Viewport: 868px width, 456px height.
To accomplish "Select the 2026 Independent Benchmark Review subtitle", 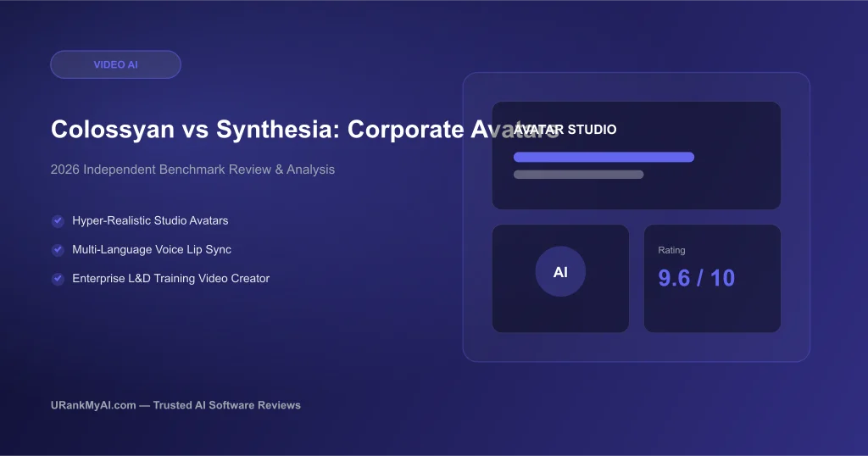I will (192, 170).
